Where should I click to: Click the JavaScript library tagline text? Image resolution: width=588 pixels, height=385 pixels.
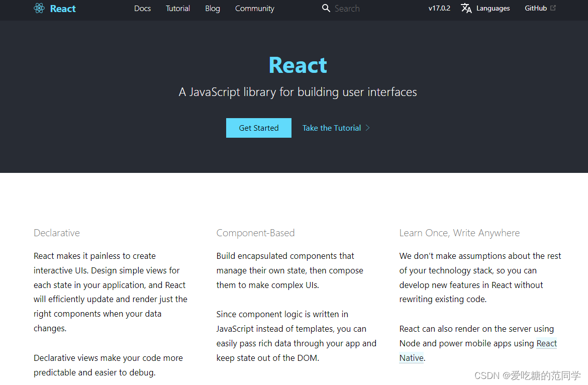pyautogui.click(x=298, y=92)
